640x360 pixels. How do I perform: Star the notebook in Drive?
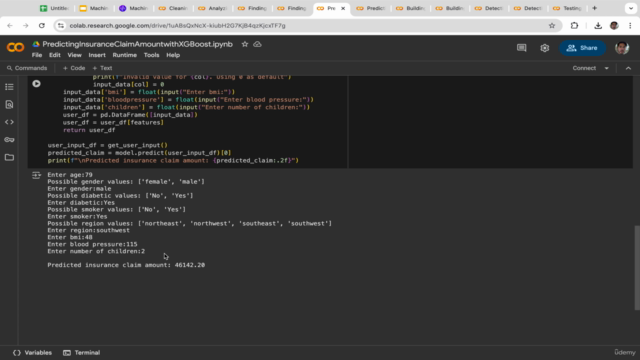click(244, 44)
